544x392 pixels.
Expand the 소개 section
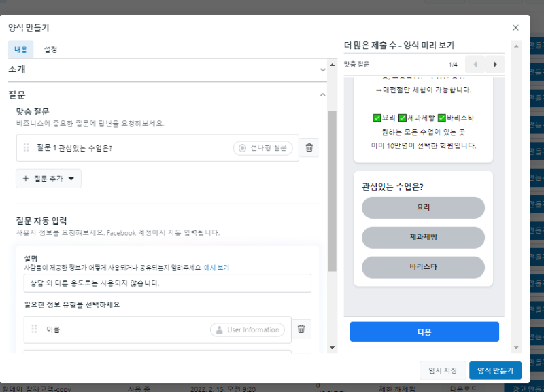322,69
